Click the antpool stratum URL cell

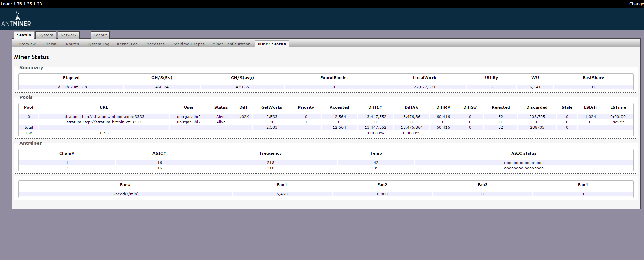click(x=104, y=117)
